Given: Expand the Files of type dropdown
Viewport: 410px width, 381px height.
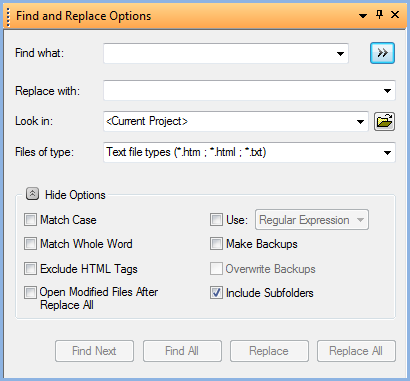Looking at the screenshot, I should pyautogui.click(x=387, y=153).
